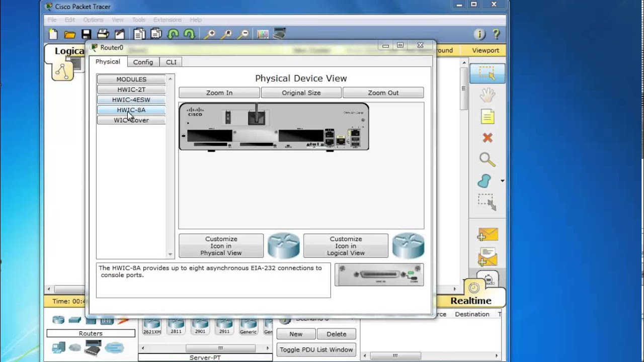Open the help question mark icon
The image size is (644, 362).
pyautogui.click(x=496, y=34)
